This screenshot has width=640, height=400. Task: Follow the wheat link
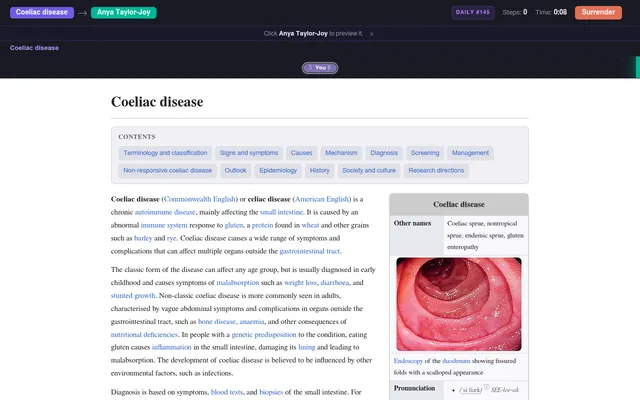310,225
